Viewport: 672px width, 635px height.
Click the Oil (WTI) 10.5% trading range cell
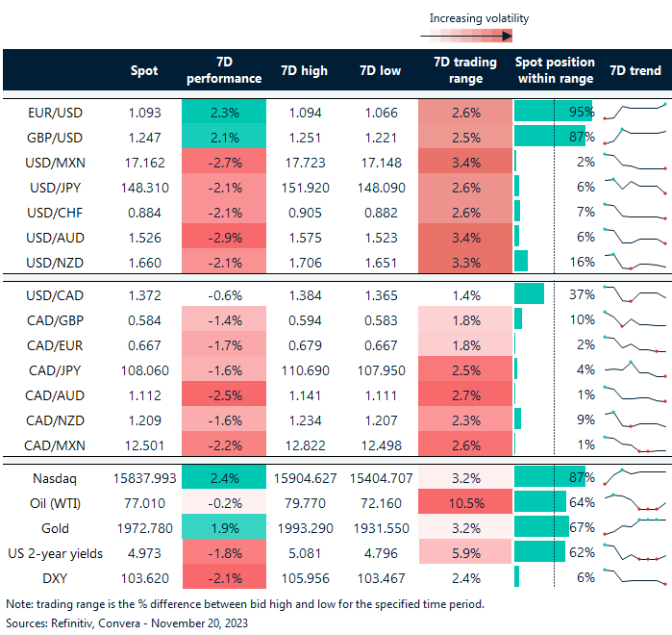pyautogui.click(x=466, y=501)
